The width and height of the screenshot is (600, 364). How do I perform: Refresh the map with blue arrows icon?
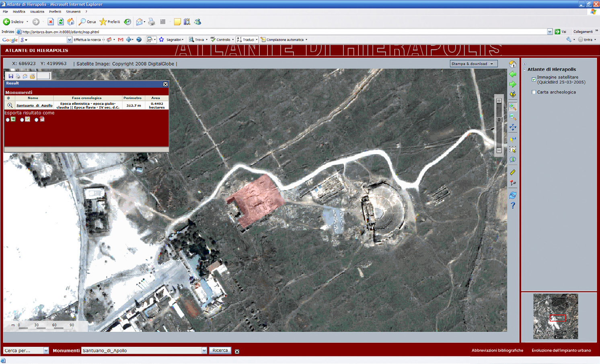(x=512, y=195)
